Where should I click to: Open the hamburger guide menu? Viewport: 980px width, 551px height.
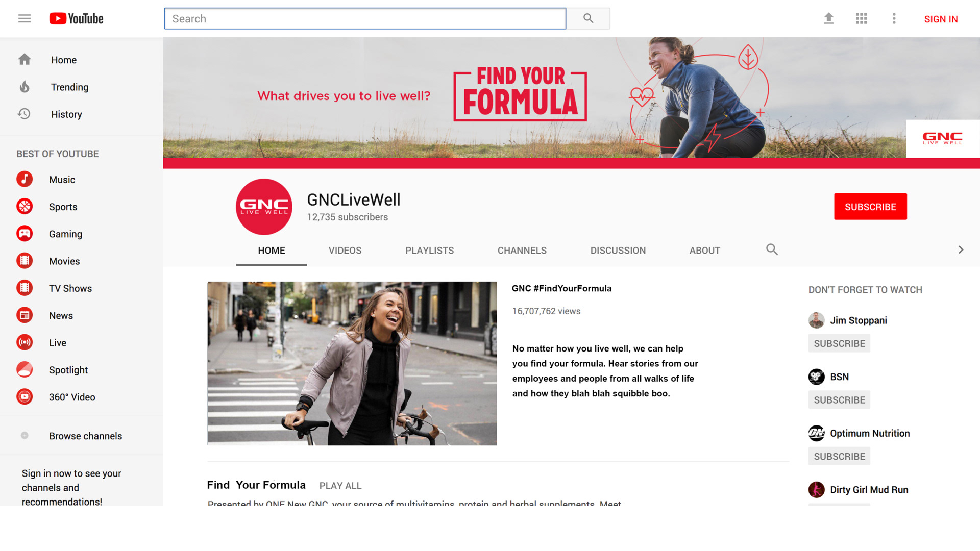tap(24, 19)
